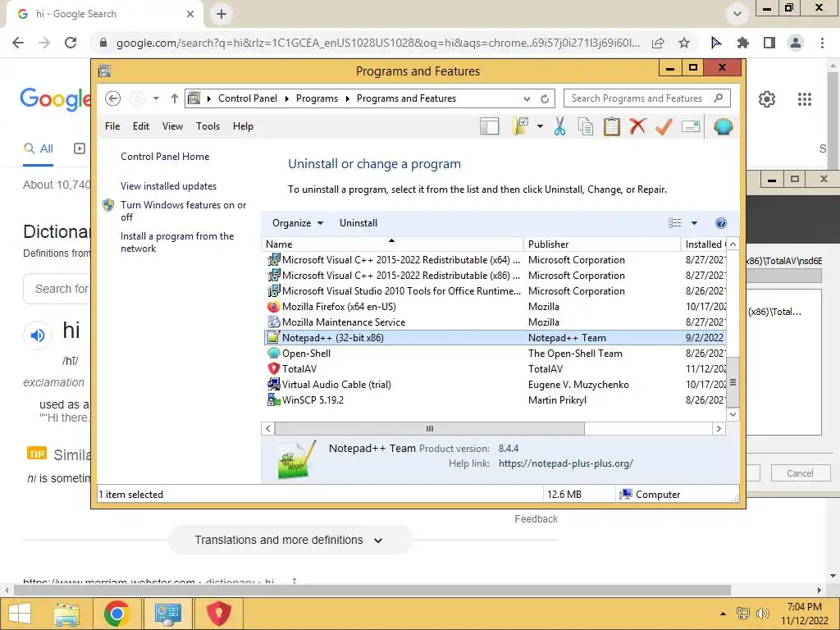Open the Chrome three-dot menu
Viewport: 840px width, 630px height.
coord(822,43)
